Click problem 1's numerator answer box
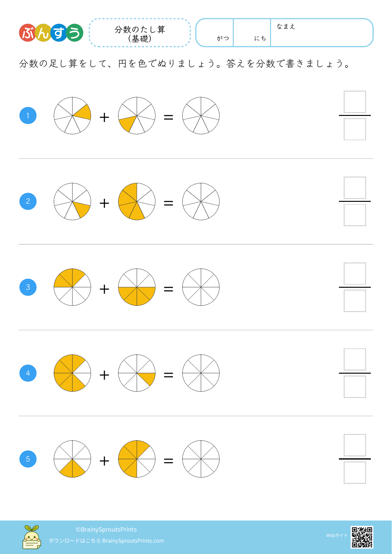This screenshot has width=392, height=554. (355, 102)
